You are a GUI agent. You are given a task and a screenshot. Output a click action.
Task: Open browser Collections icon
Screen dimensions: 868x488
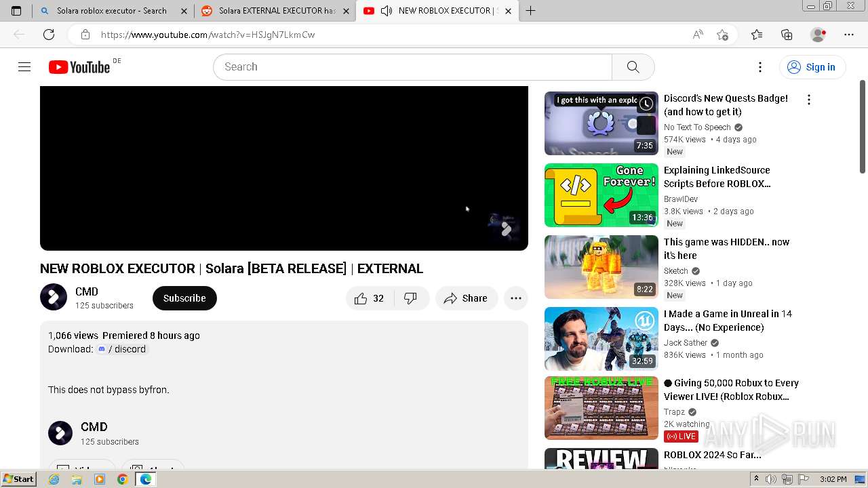pos(787,35)
